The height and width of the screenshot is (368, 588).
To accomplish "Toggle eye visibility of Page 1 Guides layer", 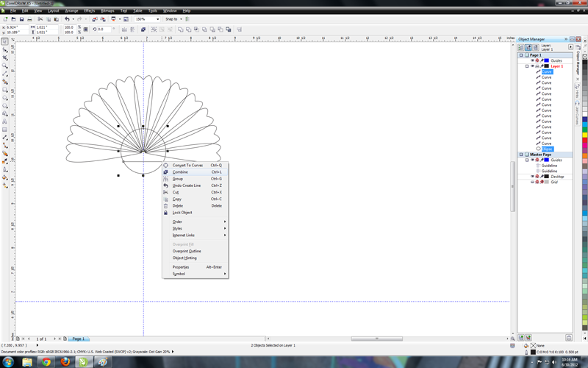I will tap(533, 60).
